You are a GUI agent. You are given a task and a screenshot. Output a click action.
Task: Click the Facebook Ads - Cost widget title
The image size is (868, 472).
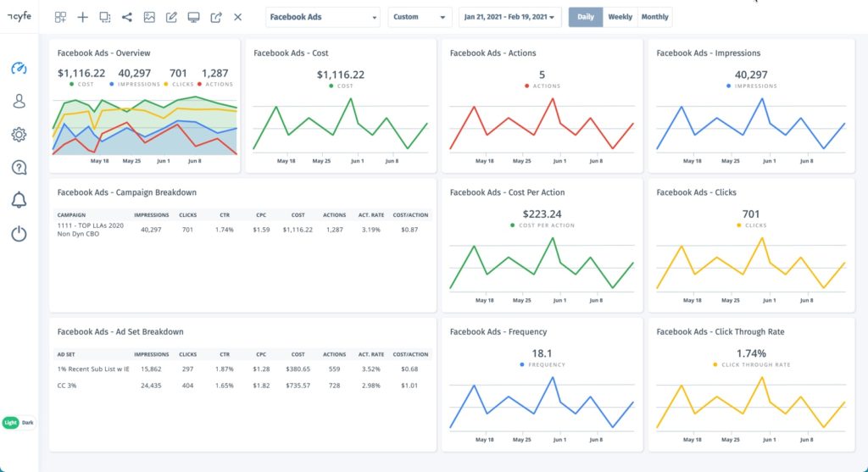coord(291,53)
